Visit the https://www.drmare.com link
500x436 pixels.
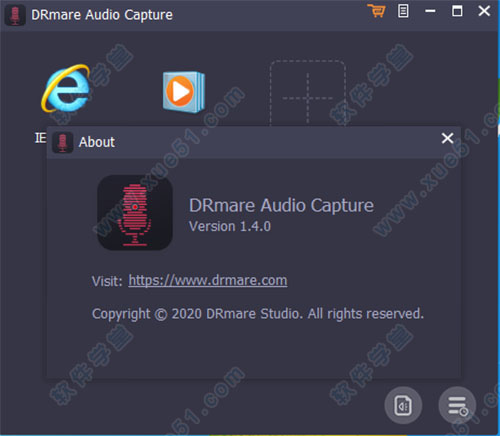(208, 281)
